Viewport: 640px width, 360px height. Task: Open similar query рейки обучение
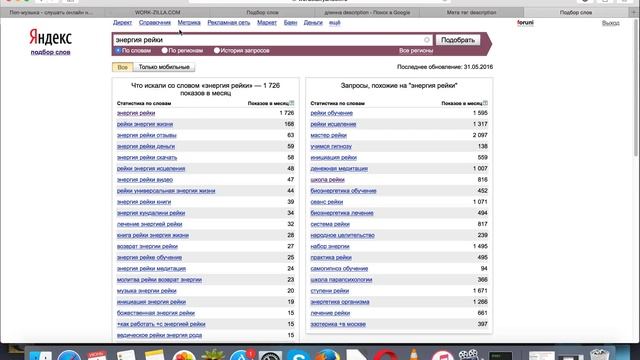(331, 113)
